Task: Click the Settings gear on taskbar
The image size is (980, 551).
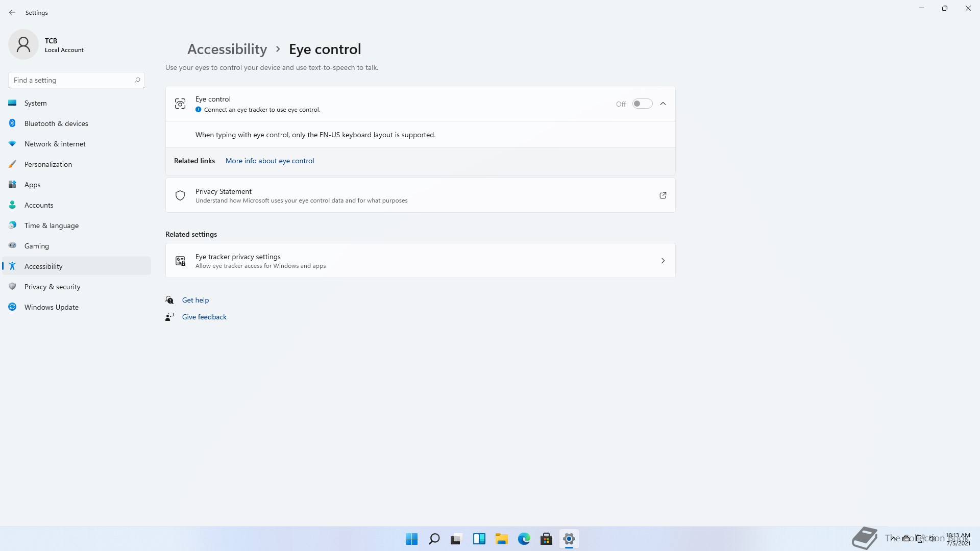Action: tap(569, 539)
